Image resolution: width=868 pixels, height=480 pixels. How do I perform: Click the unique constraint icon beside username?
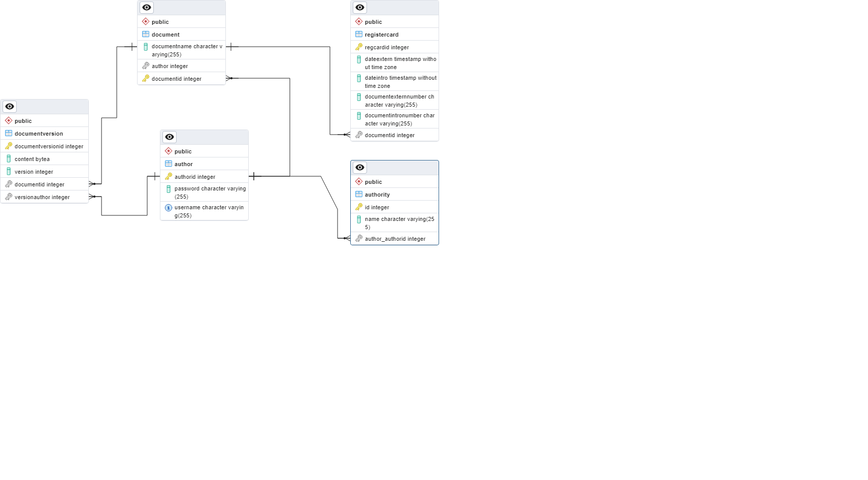[x=169, y=208]
